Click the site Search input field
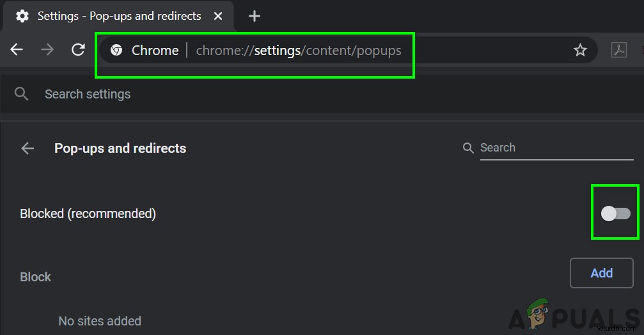 [x=555, y=148]
